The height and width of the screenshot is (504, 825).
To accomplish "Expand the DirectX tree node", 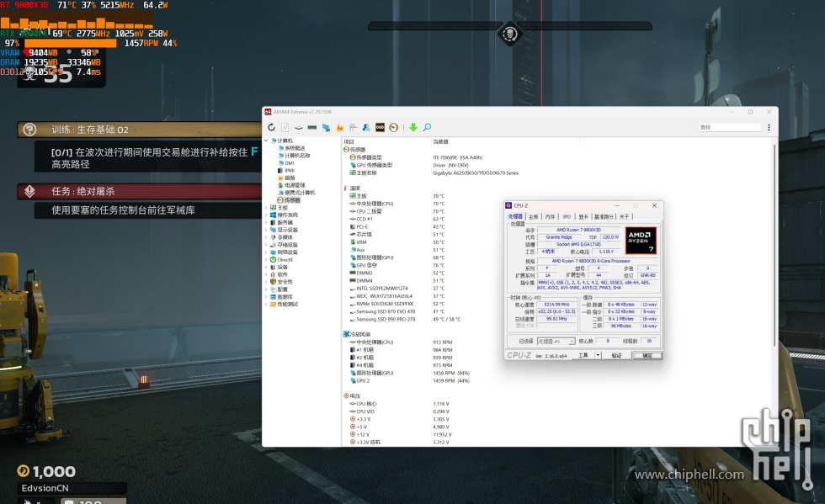I will (266, 259).
